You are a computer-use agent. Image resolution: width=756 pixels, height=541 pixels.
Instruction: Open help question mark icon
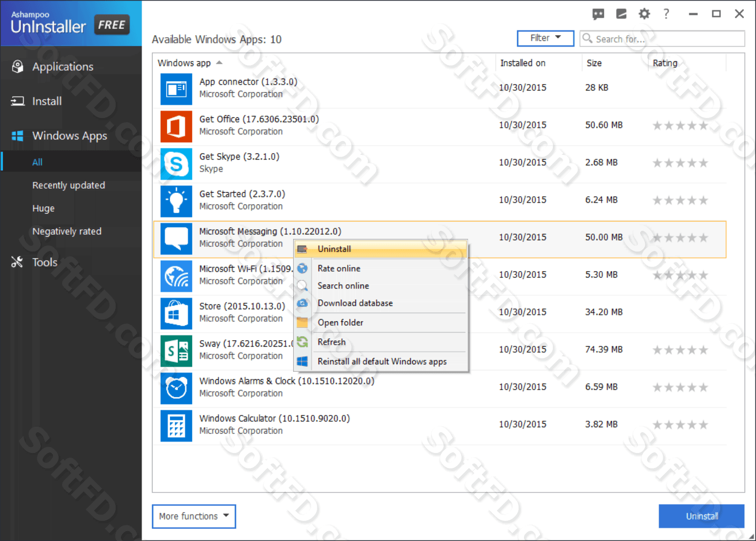(x=666, y=14)
